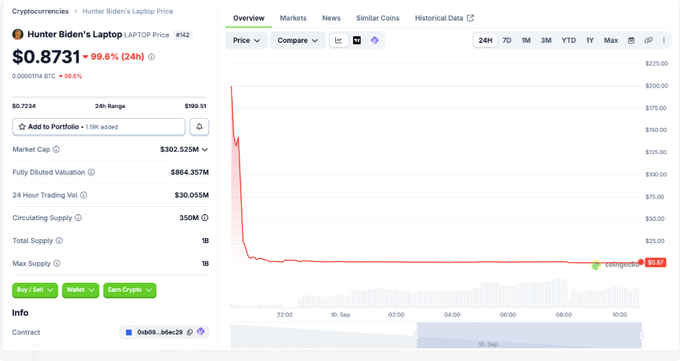Select the Max time range
The image size is (680, 361).
click(611, 40)
